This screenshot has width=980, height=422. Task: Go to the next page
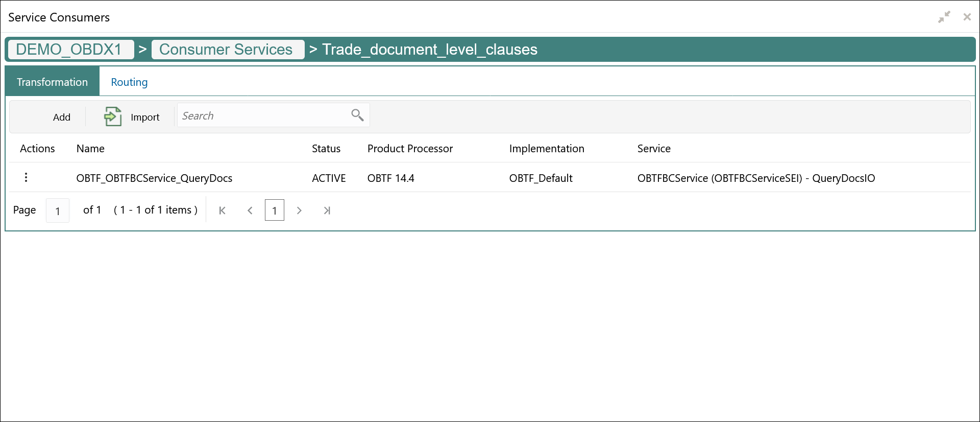pos(299,210)
